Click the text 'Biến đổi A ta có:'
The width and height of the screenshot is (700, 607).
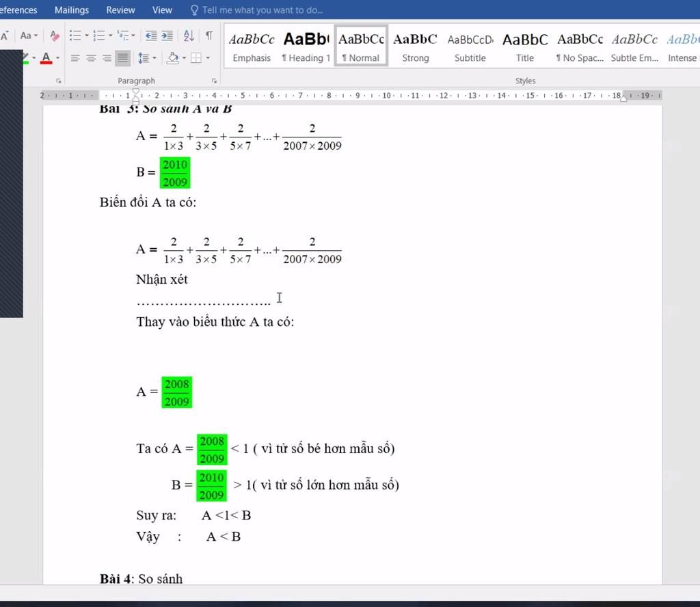tap(148, 202)
